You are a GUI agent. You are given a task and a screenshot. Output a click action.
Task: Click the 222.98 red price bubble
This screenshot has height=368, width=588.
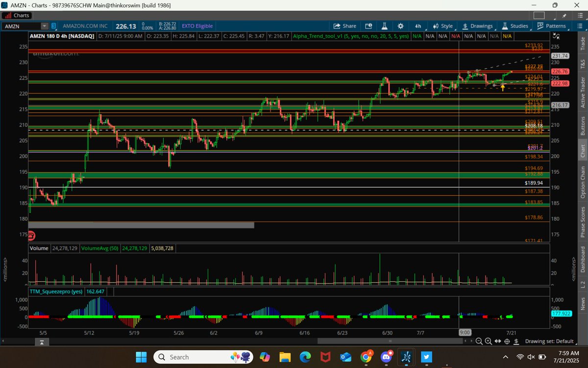(559, 83)
